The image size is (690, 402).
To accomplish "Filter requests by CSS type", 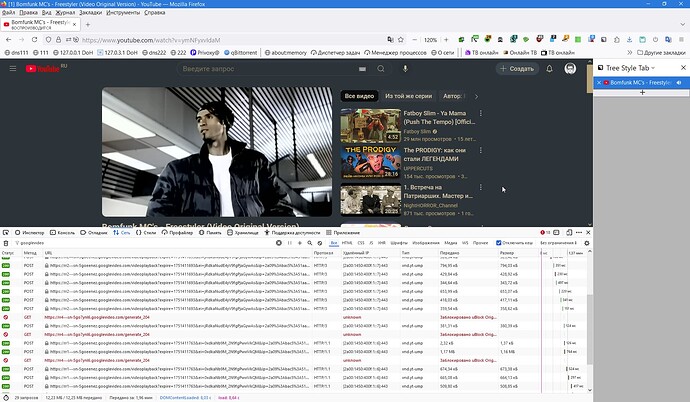I will (361, 243).
